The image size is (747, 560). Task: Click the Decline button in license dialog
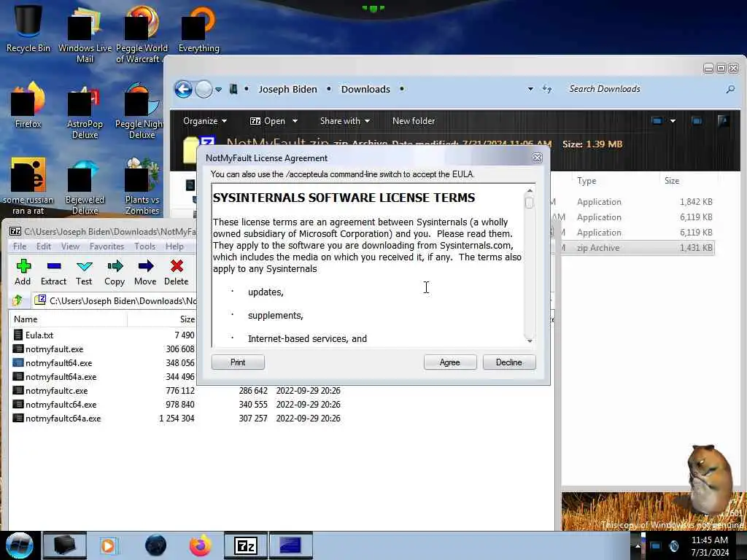(508, 362)
